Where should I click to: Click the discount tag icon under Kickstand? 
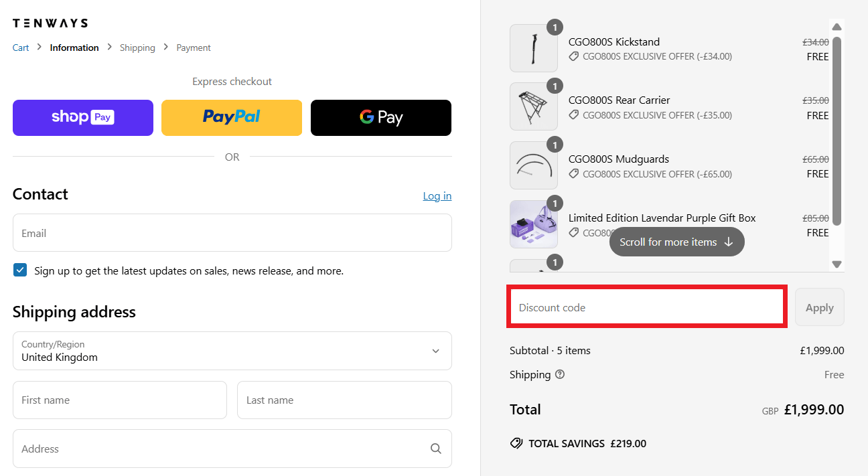[x=574, y=57]
